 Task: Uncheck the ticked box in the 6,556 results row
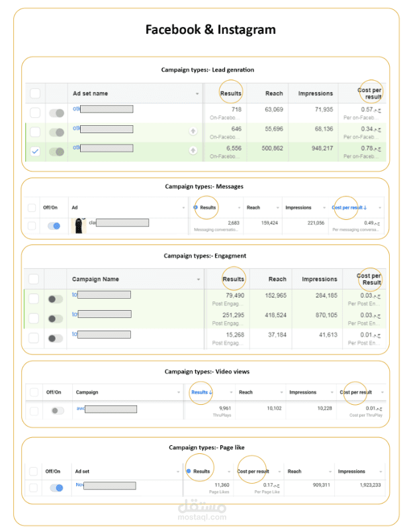(x=35, y=151)
